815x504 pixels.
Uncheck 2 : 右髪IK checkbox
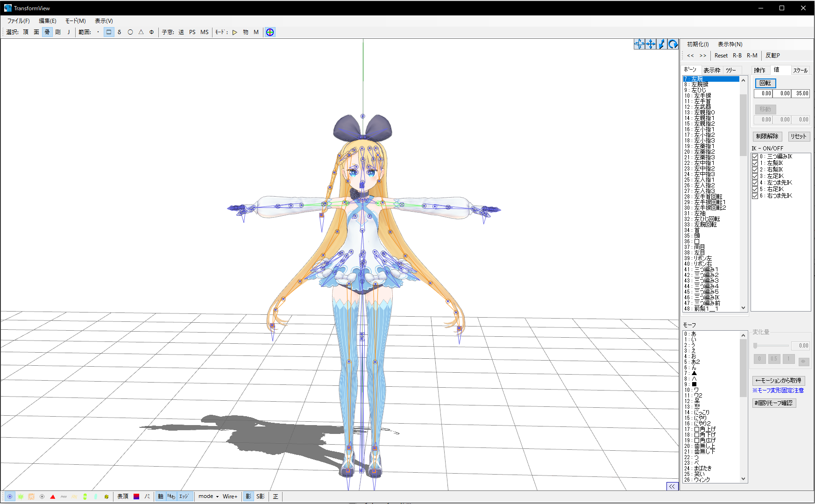(755, 170)
